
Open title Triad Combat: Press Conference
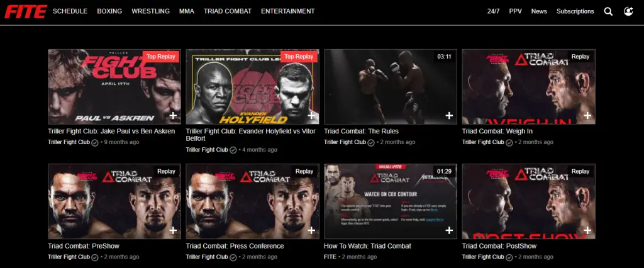[x=235, y=246]
